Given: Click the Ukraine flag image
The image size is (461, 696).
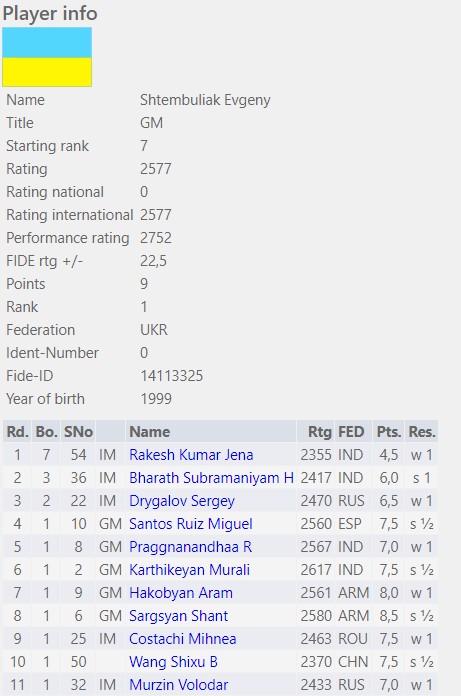Looking at the screenshot, I should pos(47,57).
